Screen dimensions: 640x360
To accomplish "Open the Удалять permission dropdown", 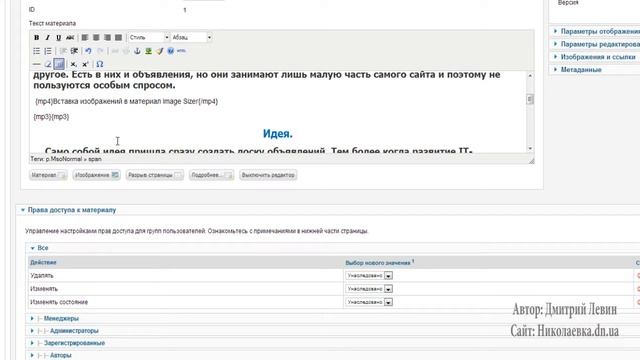I will 369,276.
